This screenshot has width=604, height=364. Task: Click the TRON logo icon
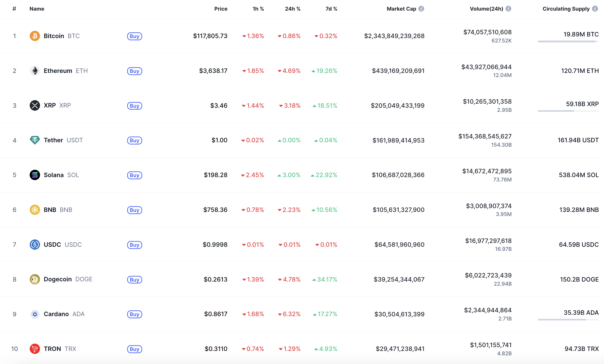point(35,349)
